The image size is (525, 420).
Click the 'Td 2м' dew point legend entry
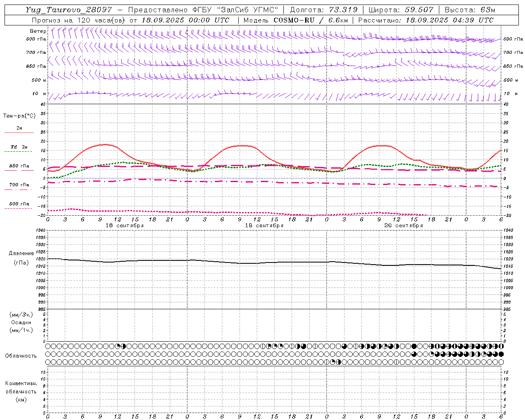point(19,147)
